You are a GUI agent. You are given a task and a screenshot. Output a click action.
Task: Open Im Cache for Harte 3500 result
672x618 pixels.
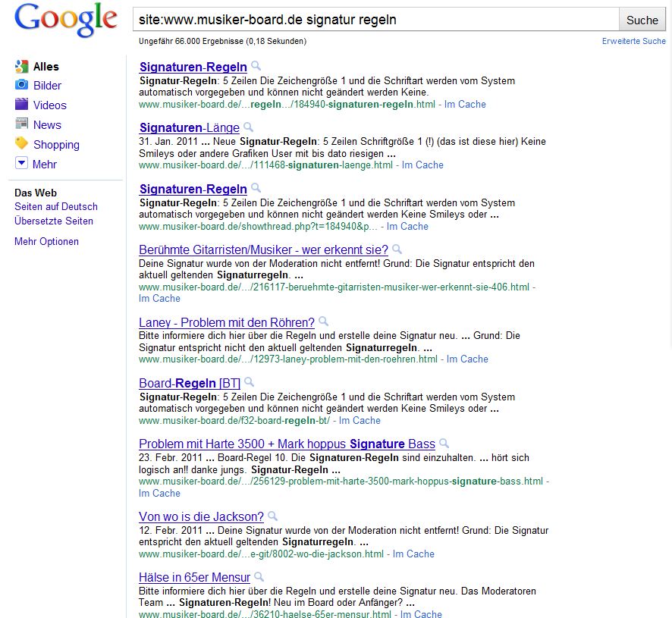pos(159,494)
